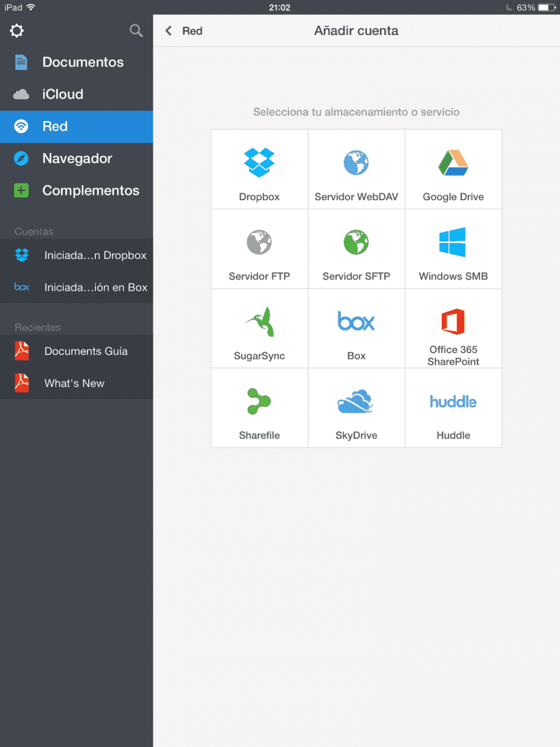This screenshot has width=560, height=747.
Task: Tap the iCloud cloud icon
Action: (x=21, y=95)
